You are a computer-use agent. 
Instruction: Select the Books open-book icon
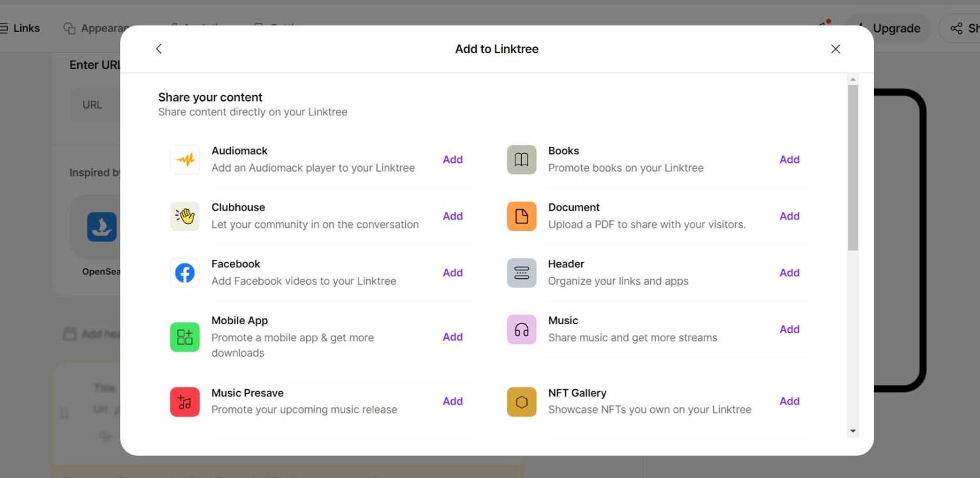522,160
